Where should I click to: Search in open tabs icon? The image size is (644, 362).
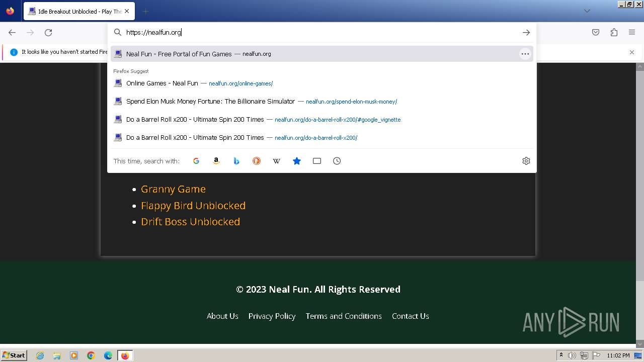click(x=317, y=161)
